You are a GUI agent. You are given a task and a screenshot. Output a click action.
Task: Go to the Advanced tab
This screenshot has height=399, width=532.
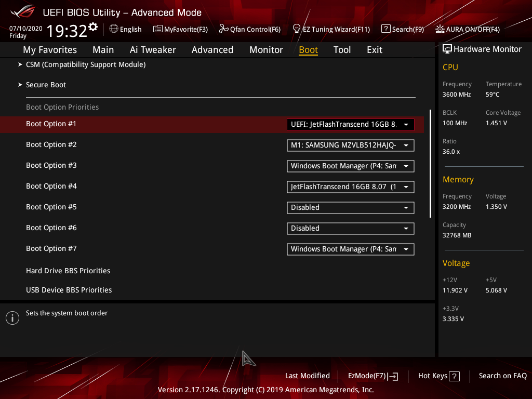212,50
